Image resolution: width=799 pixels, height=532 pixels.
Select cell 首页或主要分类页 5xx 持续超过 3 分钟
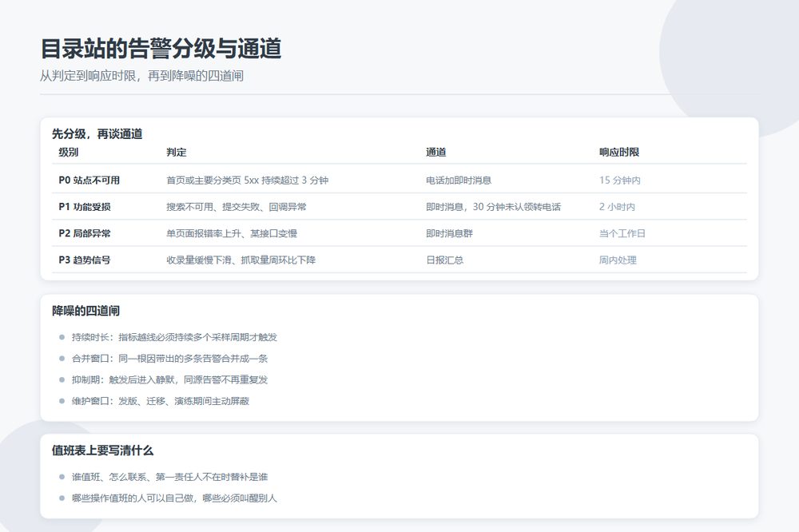[247, 180]
